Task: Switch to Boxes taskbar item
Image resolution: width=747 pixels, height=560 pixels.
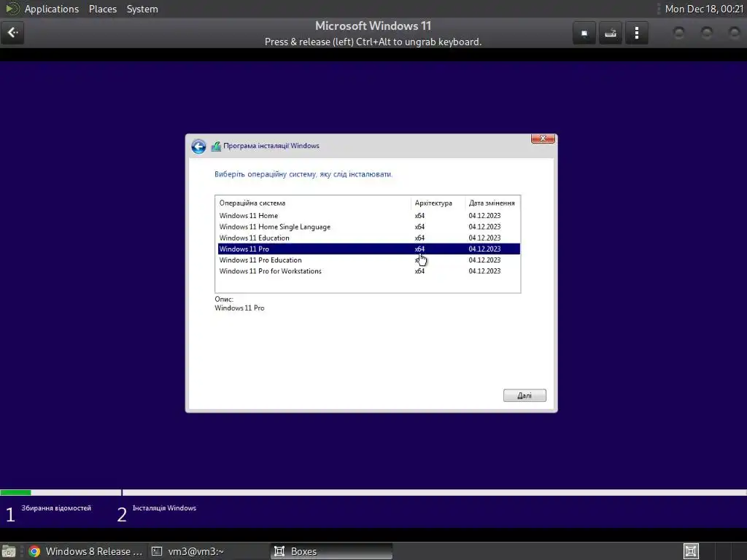Action: [x=332, y=551]
